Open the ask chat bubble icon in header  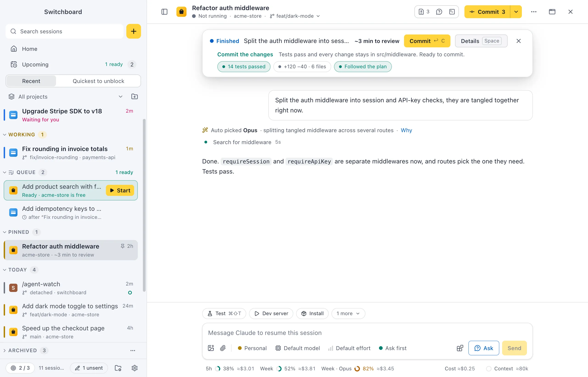439,12
